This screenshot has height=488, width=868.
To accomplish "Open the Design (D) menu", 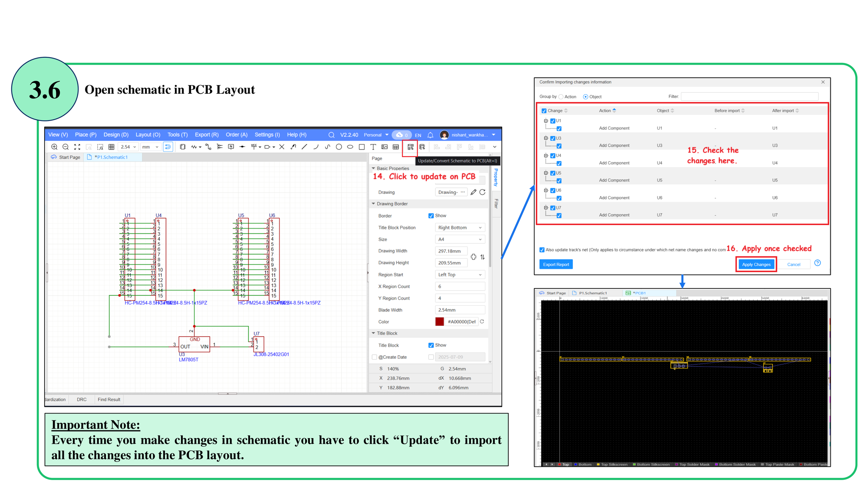I will coord(116,135).
